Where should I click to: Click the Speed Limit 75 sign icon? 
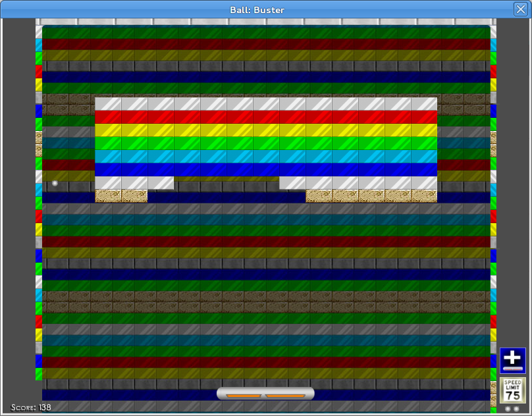click(512, 390)
